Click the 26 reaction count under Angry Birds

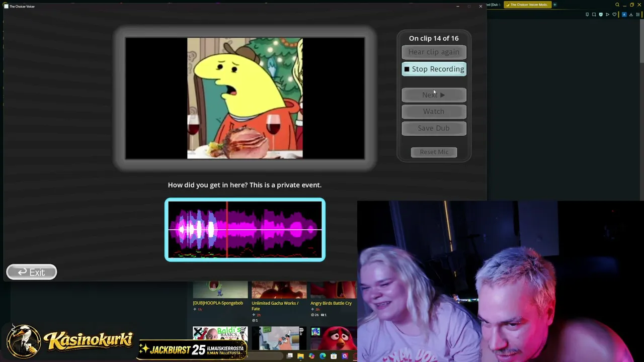315,315
